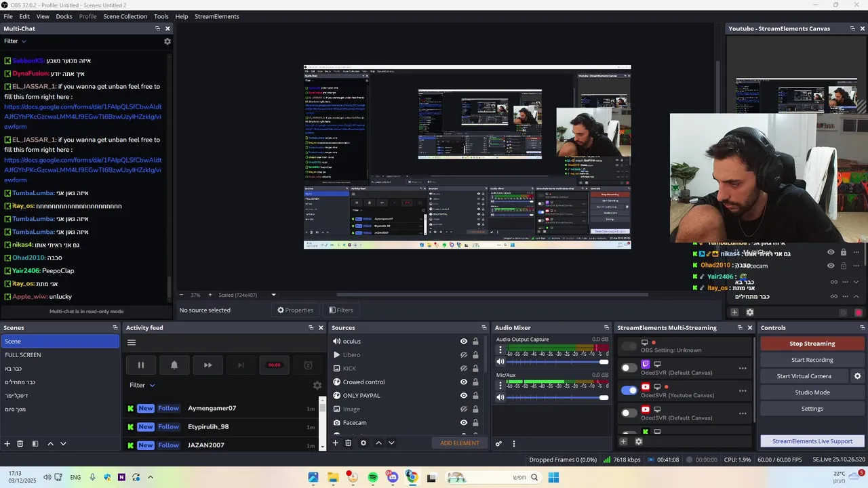Remove selected scene using trash icon

pos(20,444)
